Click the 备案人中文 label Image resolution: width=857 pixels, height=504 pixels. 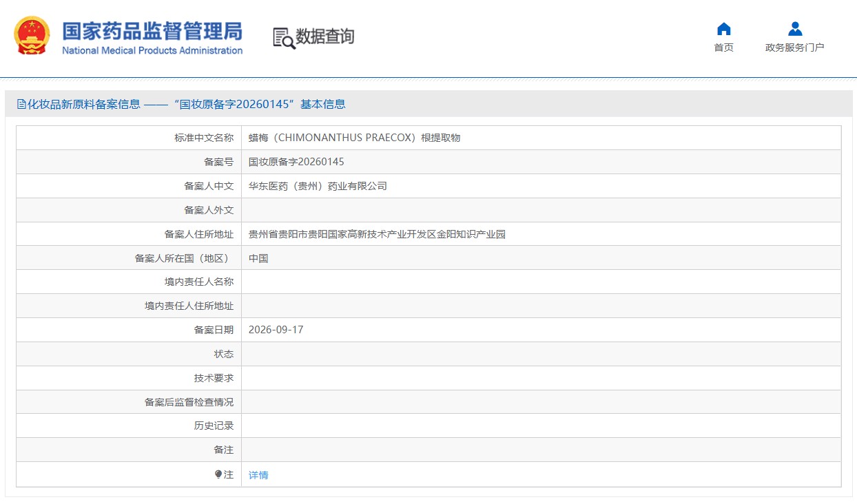(x=209, y=186)
